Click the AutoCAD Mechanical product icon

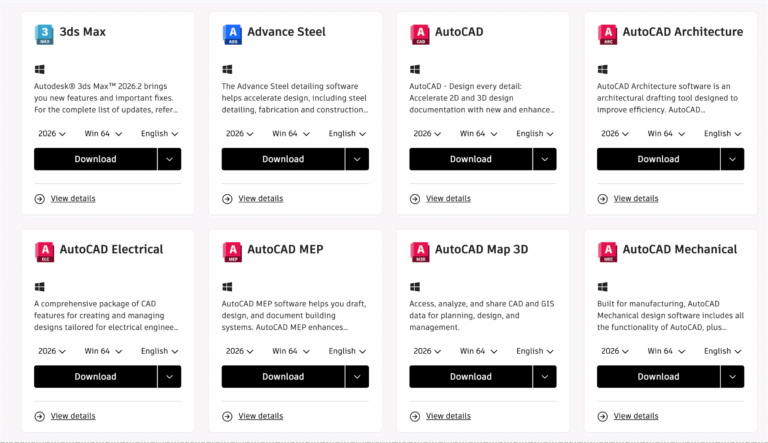point(607,251)
